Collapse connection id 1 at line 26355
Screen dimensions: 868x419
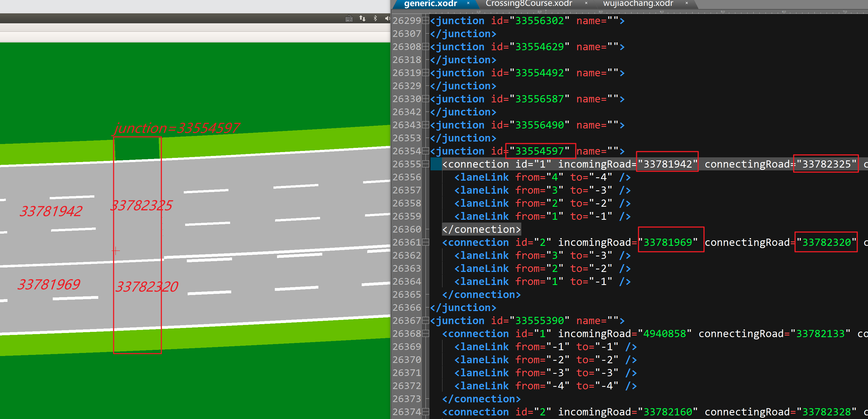pyautogui.click(x=426, y=164)
